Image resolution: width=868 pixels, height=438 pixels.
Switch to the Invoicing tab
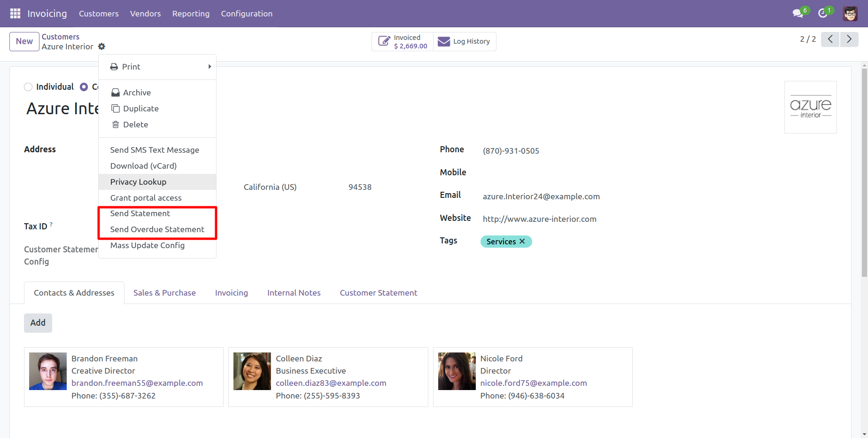(232, 293)
